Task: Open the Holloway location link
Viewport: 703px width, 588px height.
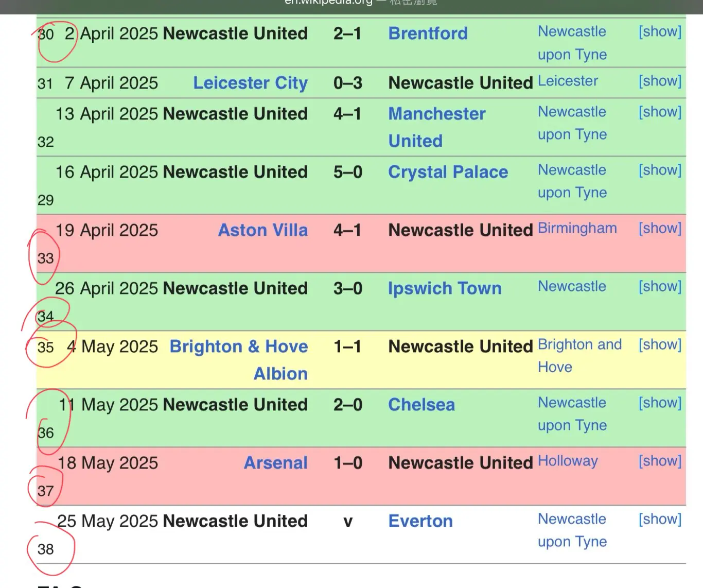Action: 568,461
